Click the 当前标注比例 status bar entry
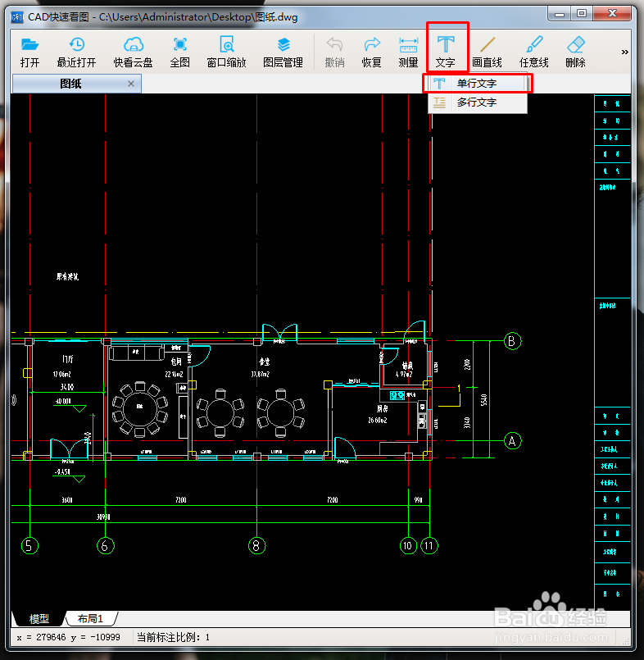Image resolution: width=644 pixels, height=660 pixels. pos(173,637)
